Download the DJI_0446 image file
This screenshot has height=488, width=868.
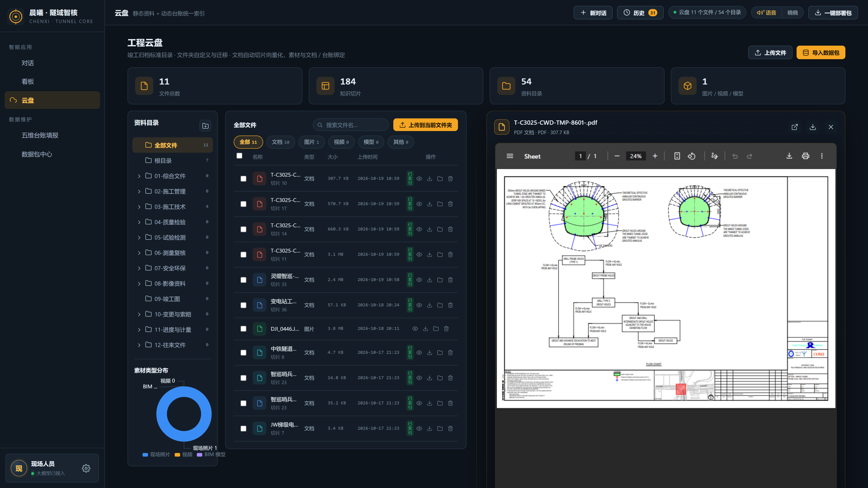pos(426,329)
